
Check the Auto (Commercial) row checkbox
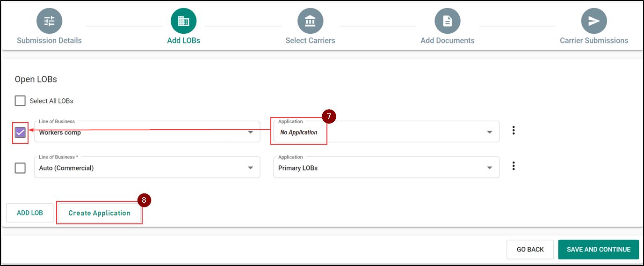20,168
